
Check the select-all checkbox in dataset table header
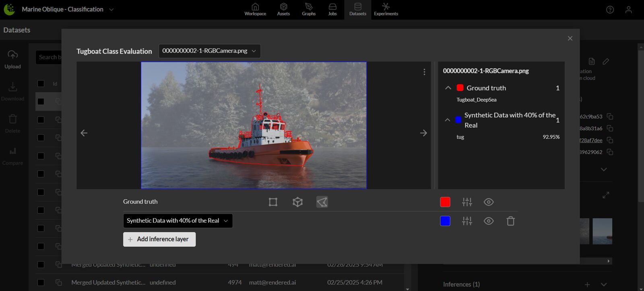pyautogui.click(x=41, y=83)
